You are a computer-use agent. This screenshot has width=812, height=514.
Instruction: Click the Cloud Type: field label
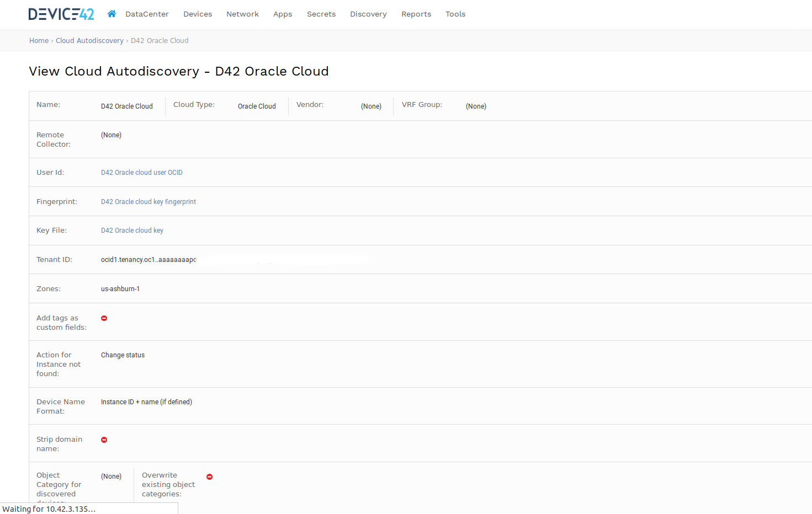[194, 105]
